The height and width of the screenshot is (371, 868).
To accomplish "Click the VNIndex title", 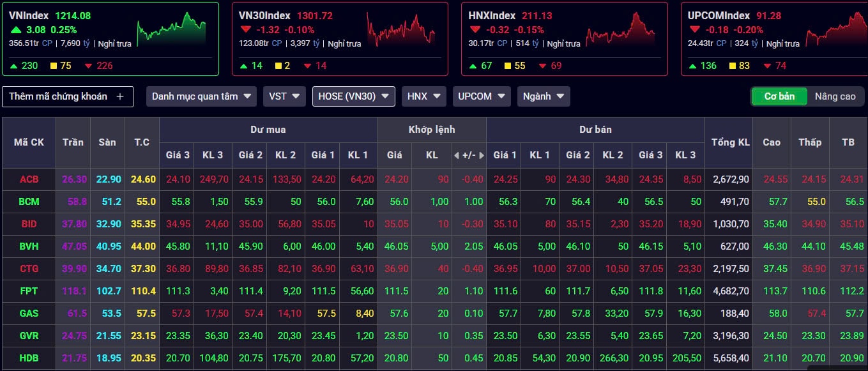I will click(x=29, y=15).
